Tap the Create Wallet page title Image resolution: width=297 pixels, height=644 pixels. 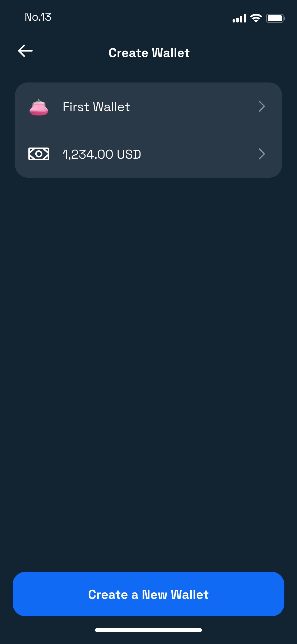point(149,53)
